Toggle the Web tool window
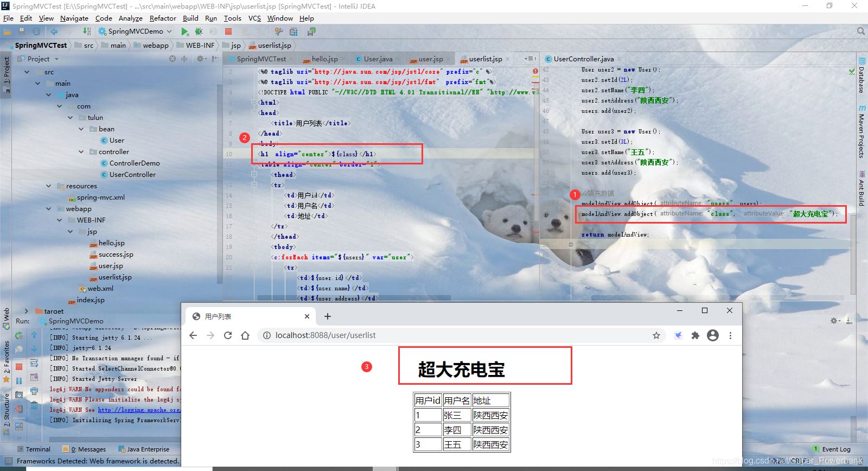Viewport: 868px width, 471px height. [7, 319]
